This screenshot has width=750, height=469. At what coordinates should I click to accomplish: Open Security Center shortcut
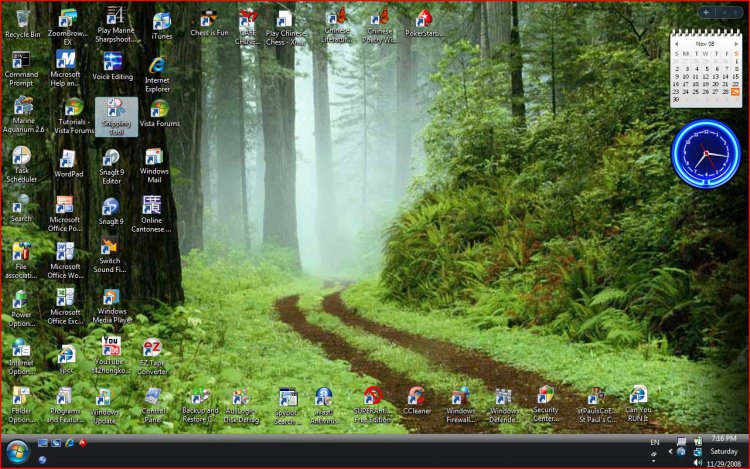coord(545,404)
